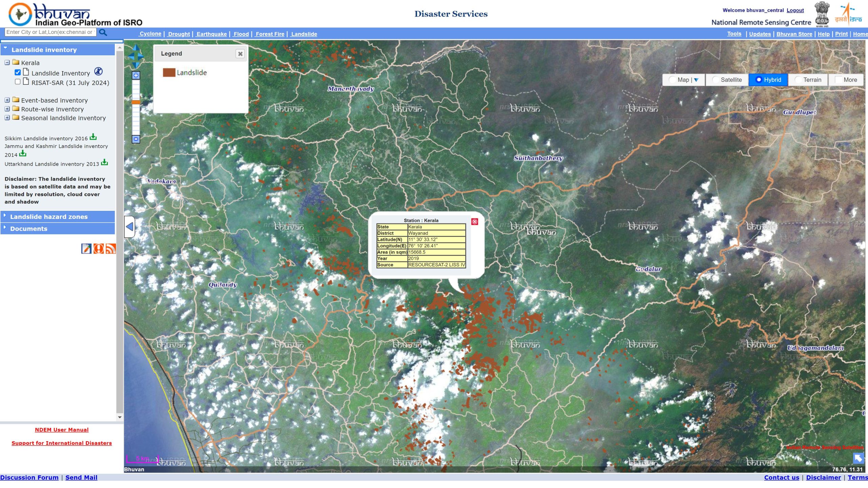Close the Station Kerala info popup

475,222
